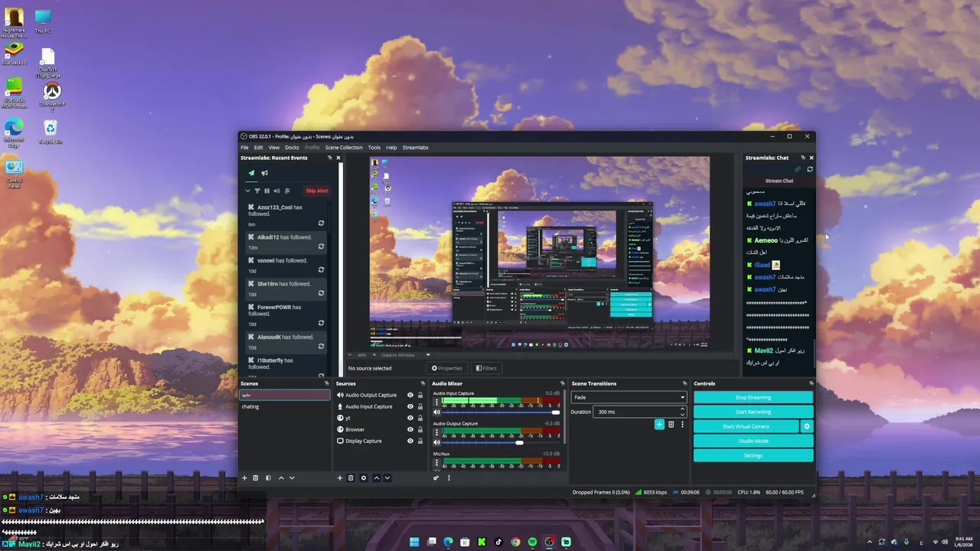Open Fade transition dropdown
Screen dimensions: 980x551
[x=629, y=397]
